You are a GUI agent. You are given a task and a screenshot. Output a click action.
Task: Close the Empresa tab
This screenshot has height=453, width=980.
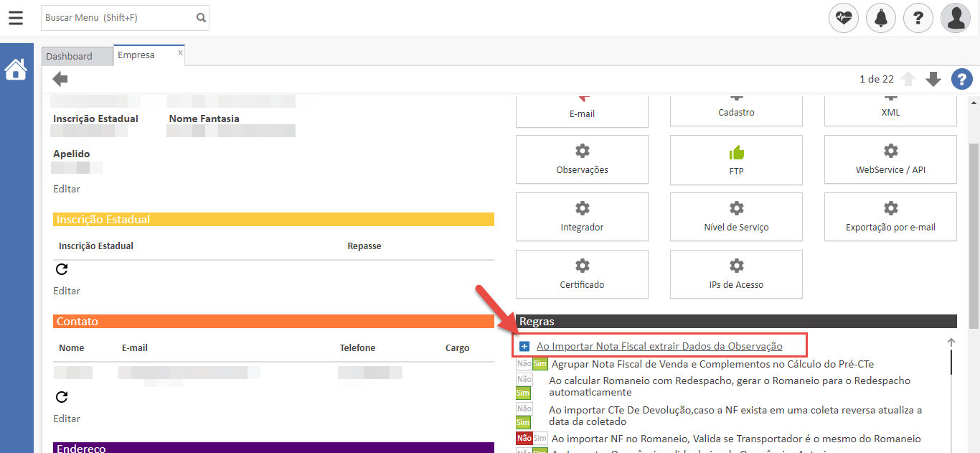[x=180, y=52]
